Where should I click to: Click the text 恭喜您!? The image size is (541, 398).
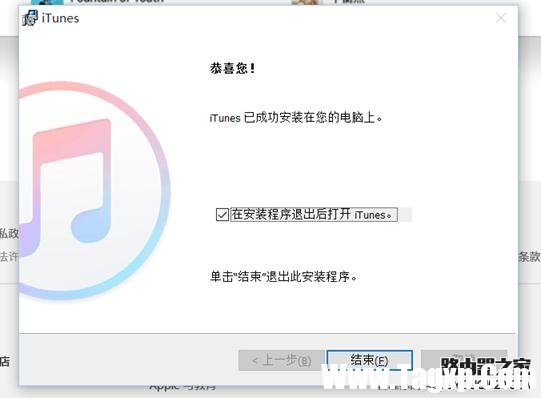point(233,68)
